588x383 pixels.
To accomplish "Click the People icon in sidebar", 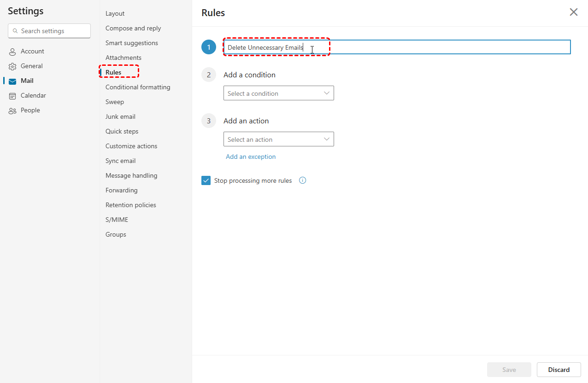I will tap(12, 110).
